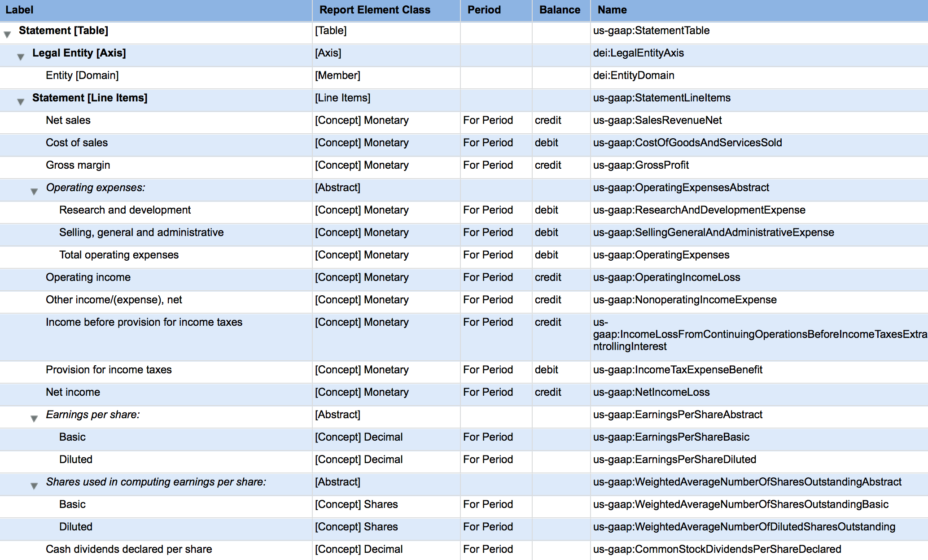Select Entity [Domain] row
This screenshot has width=928, height=560.
click(82, 75)
